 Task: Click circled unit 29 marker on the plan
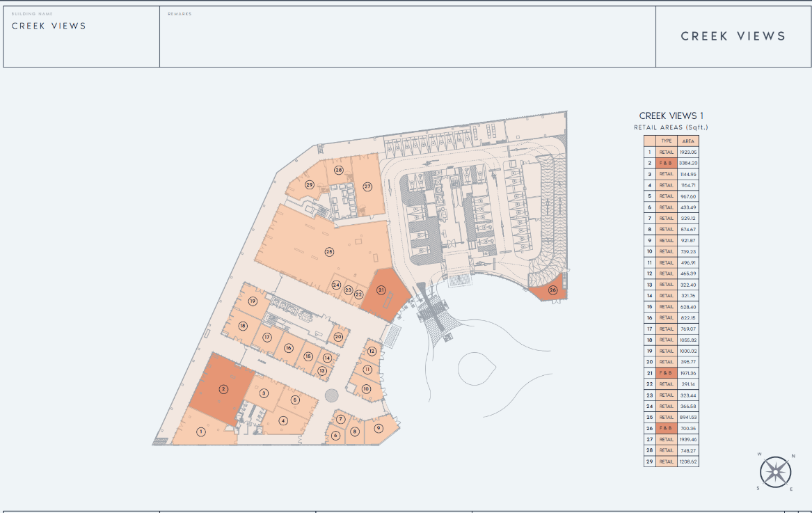pyautogui.click(x=309, y=184)
